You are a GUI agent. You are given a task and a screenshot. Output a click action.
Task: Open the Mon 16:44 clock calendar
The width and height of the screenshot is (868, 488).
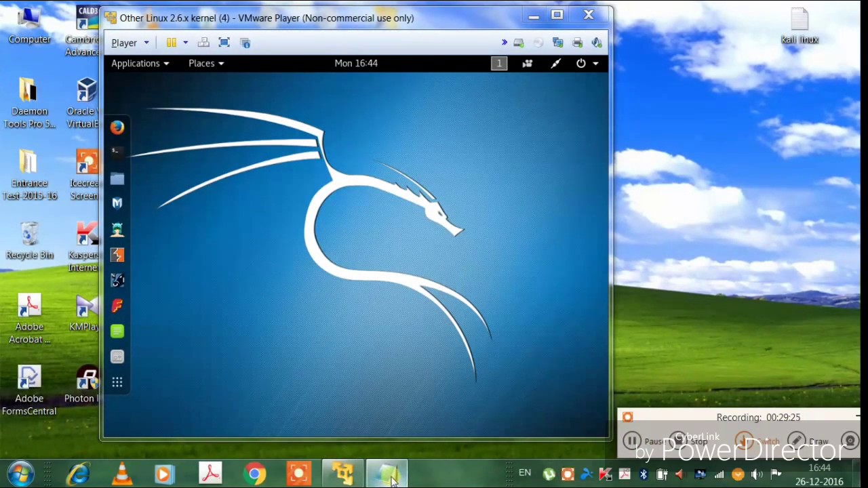coord(356,63)
